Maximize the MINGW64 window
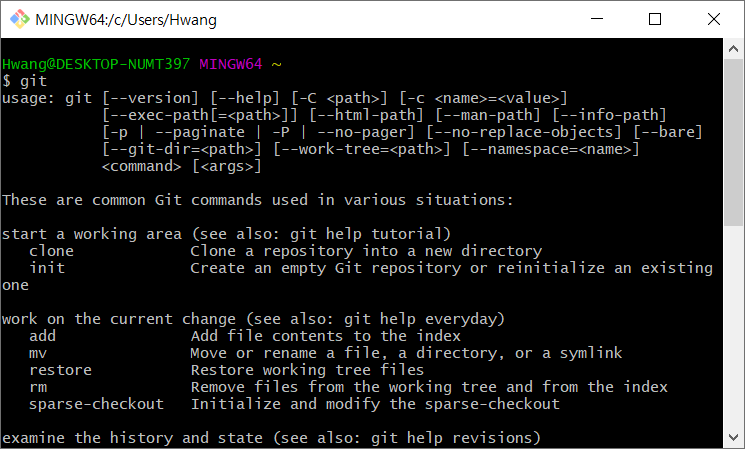Screen dimensions: 745x449 click(x=655, y=19)
